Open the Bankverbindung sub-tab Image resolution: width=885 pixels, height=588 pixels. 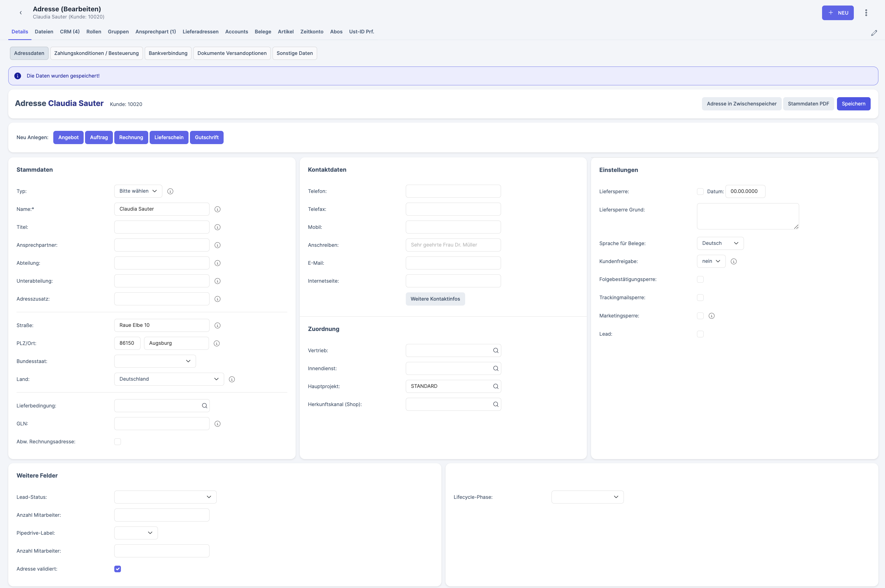pos(168,53)
